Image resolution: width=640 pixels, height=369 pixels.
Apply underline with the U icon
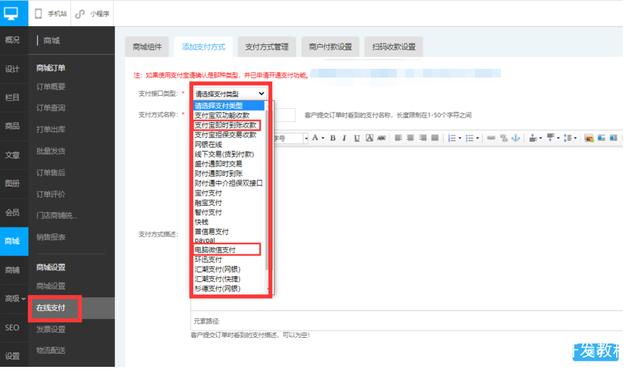coord(357,138)
